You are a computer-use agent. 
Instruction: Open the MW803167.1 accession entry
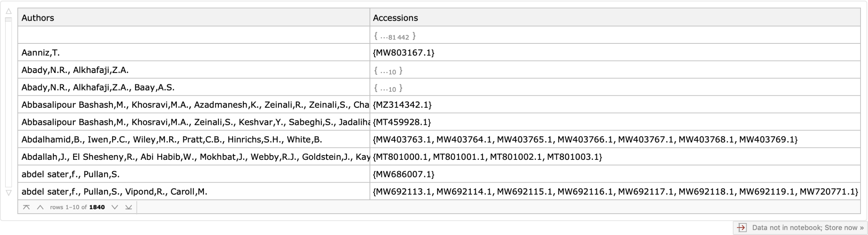click(x=404, y=53)
